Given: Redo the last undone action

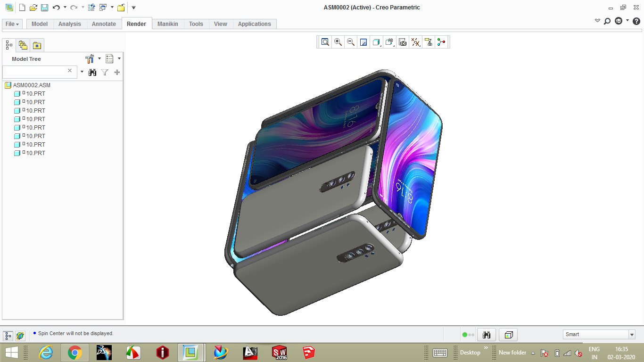Looking at the screenshot, I should pos(74,8).
